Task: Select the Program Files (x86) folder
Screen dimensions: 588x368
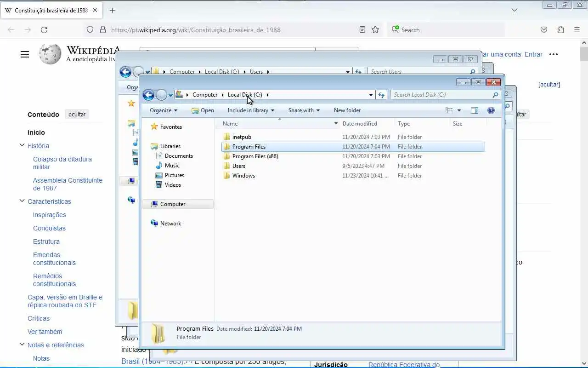Action: 255,156
